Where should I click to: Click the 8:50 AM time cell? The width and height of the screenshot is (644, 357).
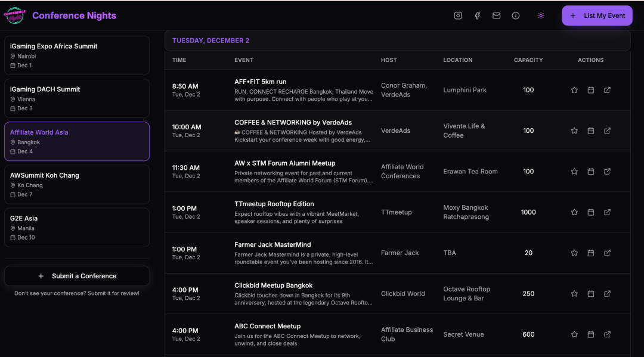click(x=186, y=90)
